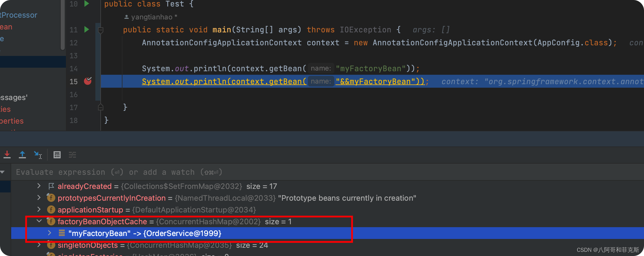Collapse main method fold marker at line 11
The width and height of the screenshot is (644, 256).
pos(101,30)
